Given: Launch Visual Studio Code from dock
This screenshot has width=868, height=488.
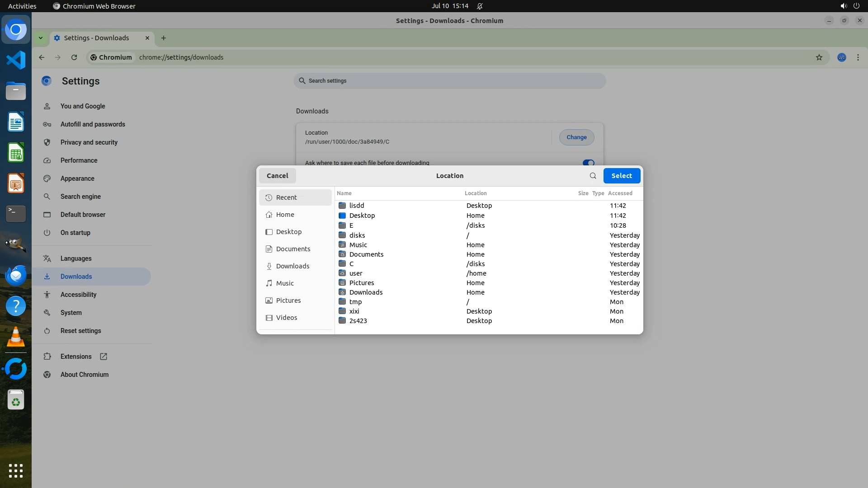Looking at the screenshot, I should (x=16, y=60).
